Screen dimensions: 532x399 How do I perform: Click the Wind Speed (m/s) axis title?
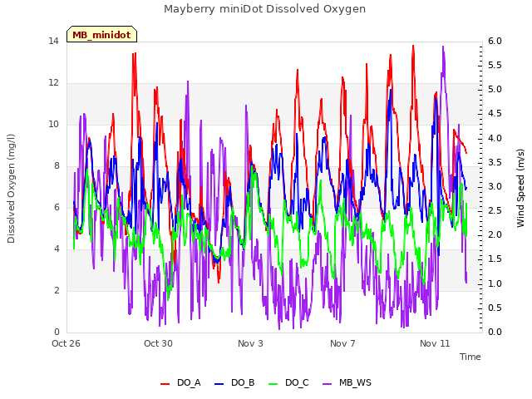tap(520, 188)
